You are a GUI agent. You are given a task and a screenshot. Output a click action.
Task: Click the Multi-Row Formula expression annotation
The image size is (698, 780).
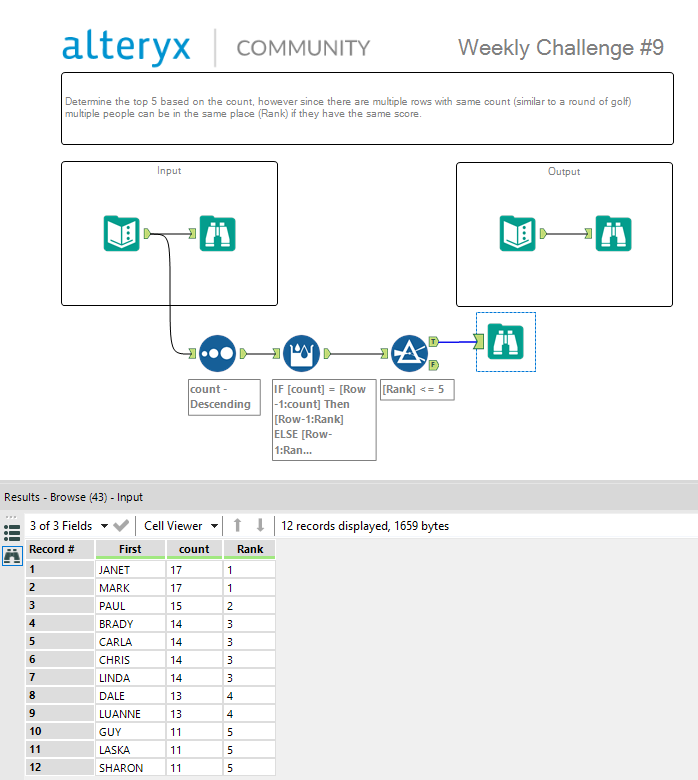click(324, 420)
